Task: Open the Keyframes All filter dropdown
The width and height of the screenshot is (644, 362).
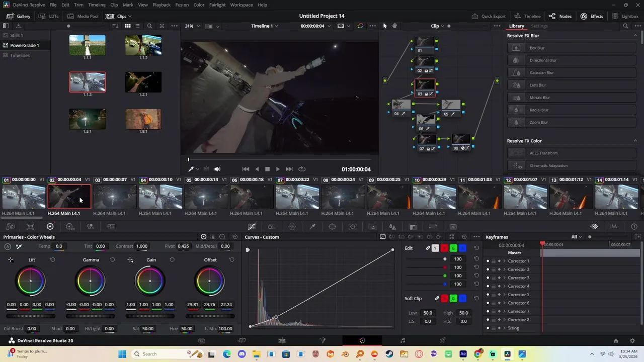Action: pos(576,237)
